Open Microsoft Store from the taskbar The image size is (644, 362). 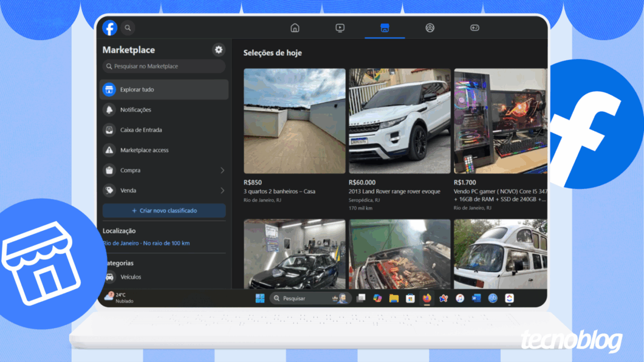click(410, 298)
